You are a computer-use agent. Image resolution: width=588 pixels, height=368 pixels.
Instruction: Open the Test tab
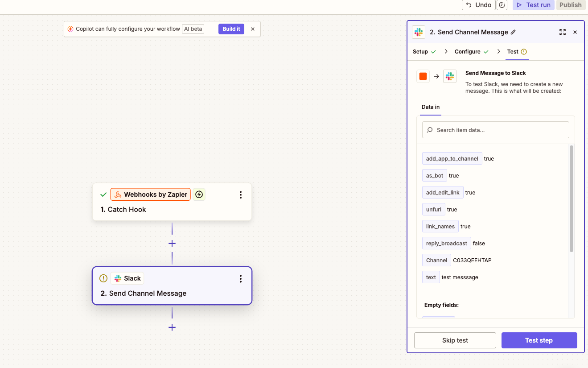pyautogui.click(x=513, y=52)
